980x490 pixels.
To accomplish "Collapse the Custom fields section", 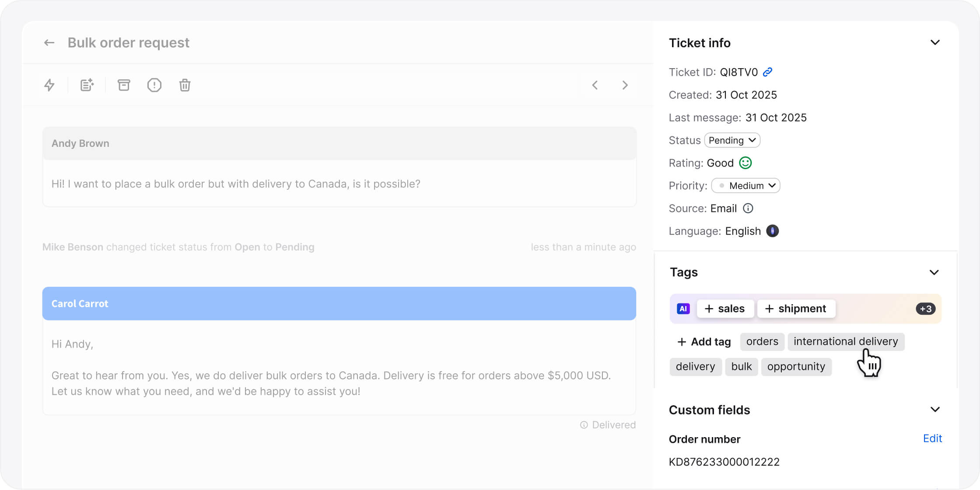I will point(935,409).
